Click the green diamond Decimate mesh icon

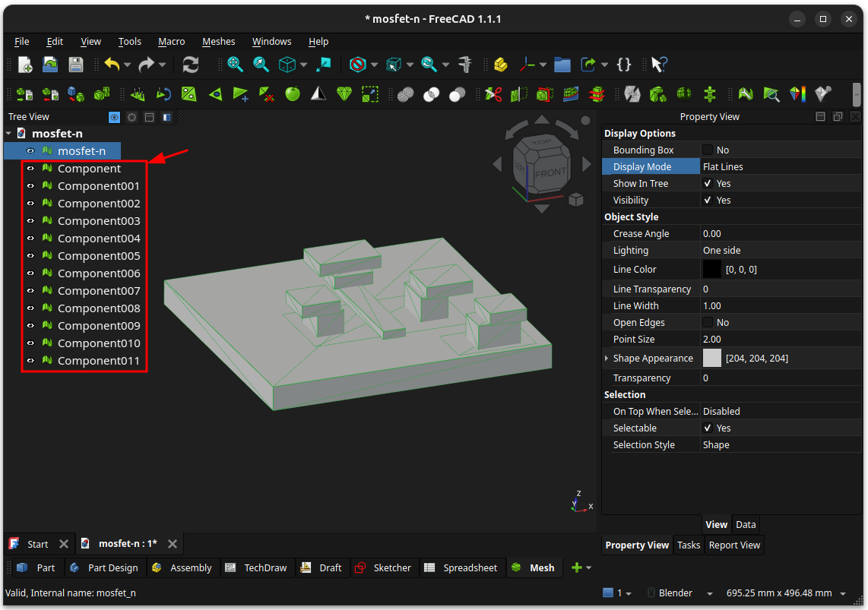coord(344,94)
